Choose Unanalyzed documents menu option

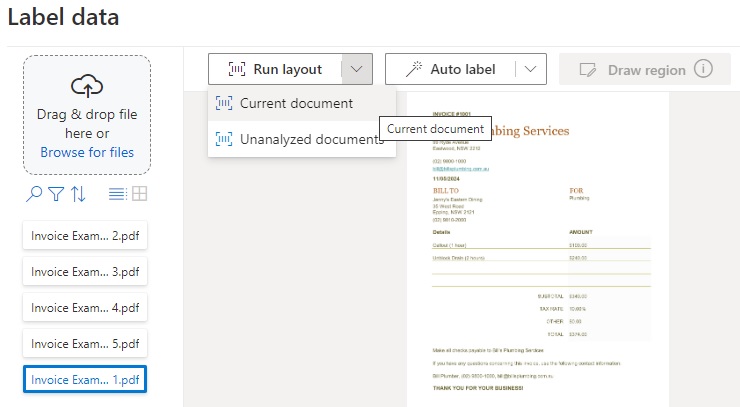click(302, 139)
